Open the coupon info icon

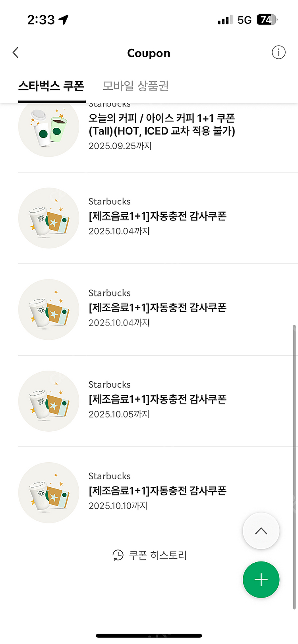279,52
